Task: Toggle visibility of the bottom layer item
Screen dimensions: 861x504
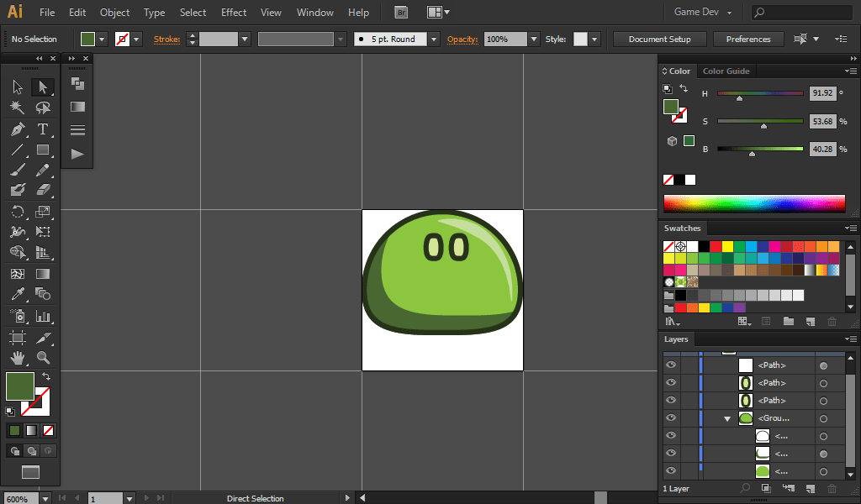Action: 671,471
